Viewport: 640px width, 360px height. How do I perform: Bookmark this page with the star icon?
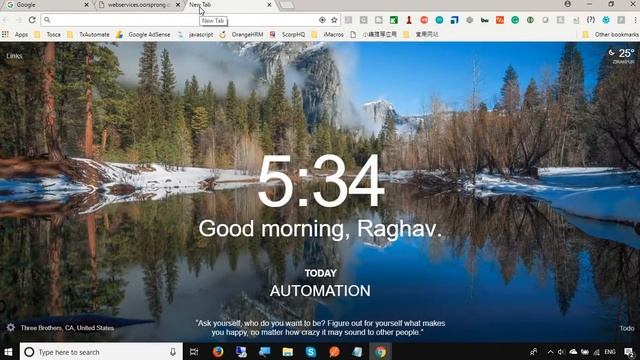[x=334, y=20]
